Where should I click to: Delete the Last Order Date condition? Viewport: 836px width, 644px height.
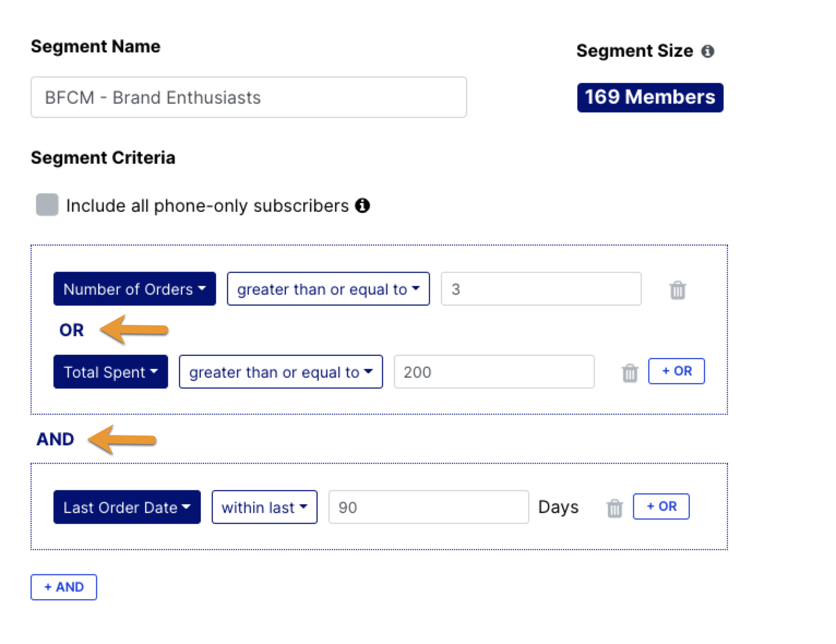[x=614, y=508]
